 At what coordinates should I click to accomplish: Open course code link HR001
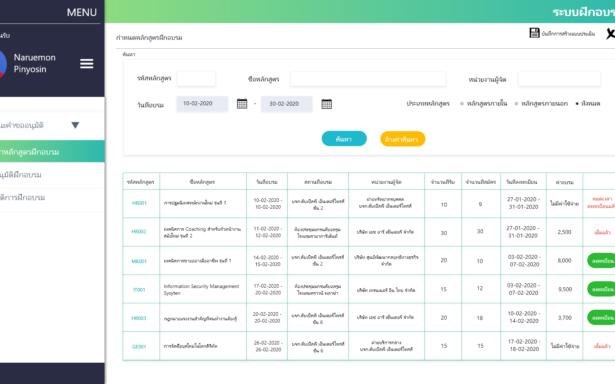(x=139, y=203)
